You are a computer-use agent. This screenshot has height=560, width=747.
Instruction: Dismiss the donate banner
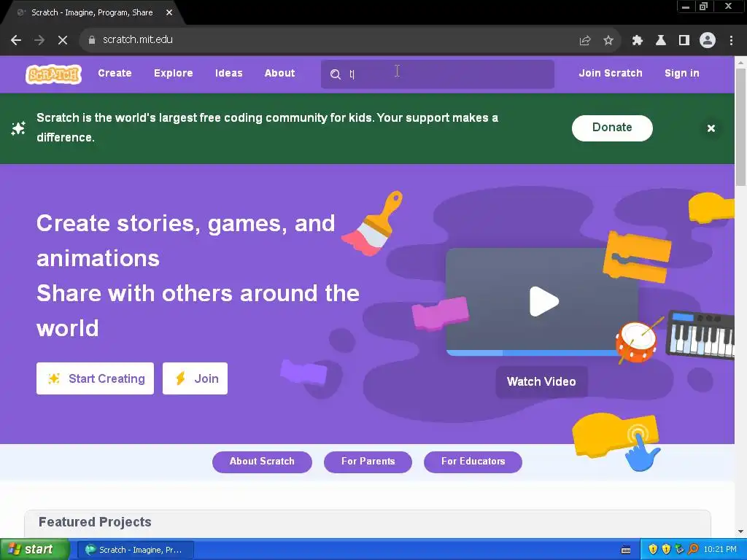click(x=711, y=128)
